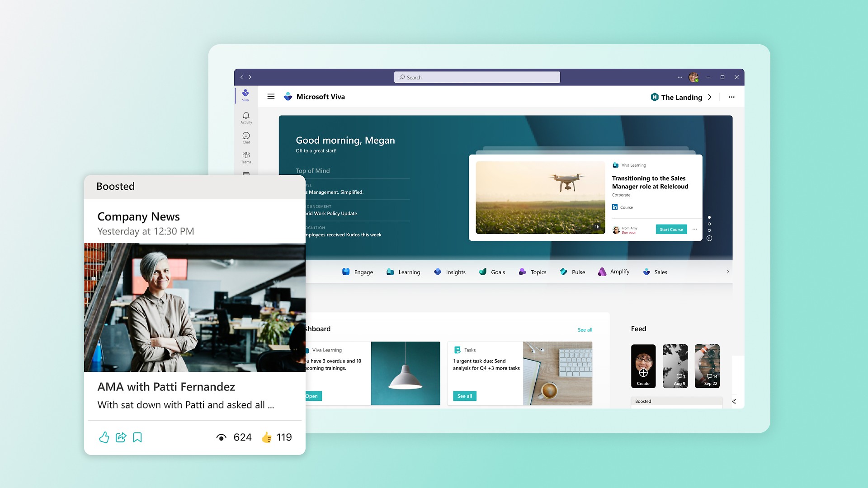Click the Viva Sales icon
This screenshot has height=488, width=868.
[x=646, y=272]
